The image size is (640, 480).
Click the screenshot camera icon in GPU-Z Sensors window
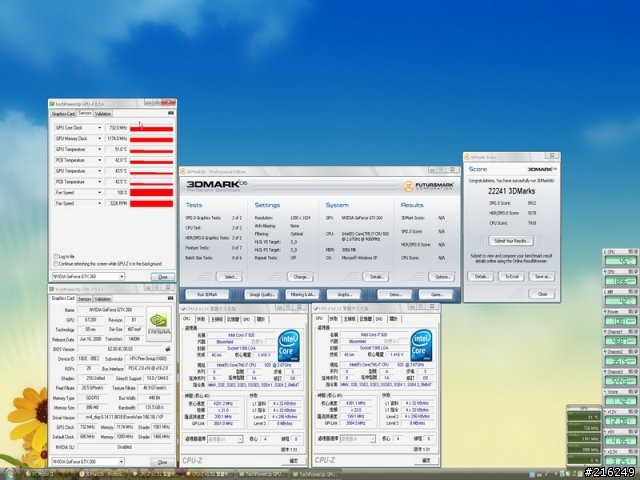(x=171, y=113)
